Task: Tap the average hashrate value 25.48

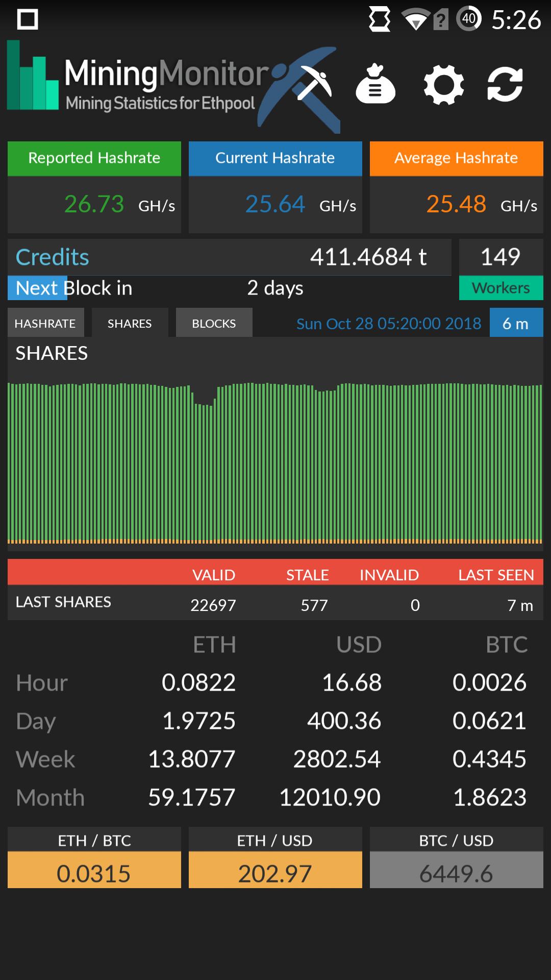Action: click(x=456, y=204)
